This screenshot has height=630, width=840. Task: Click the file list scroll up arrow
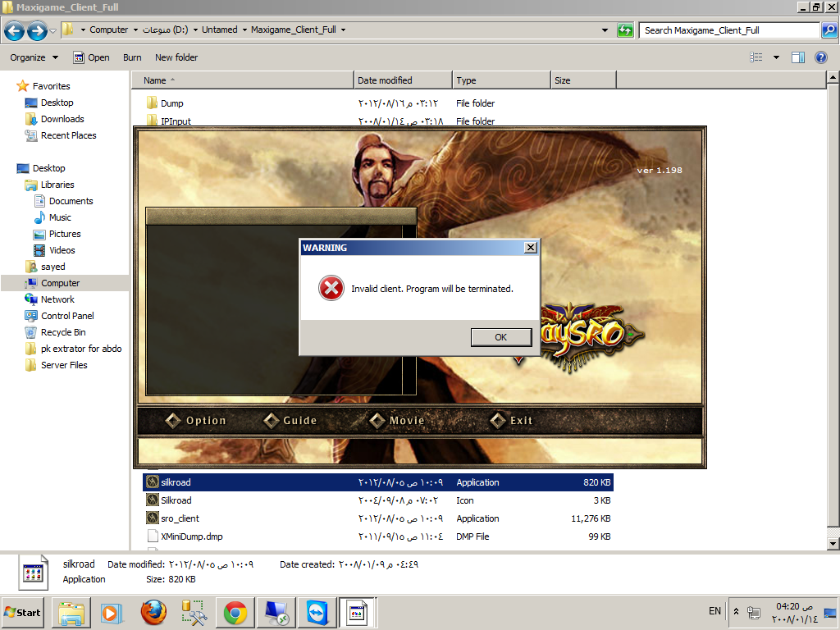click(x=833, y=78)
